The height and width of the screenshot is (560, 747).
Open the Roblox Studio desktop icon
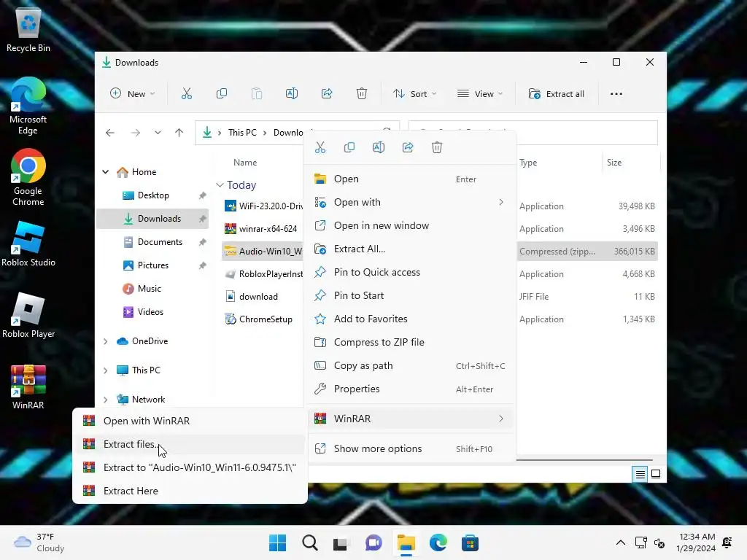tap(28, 244)
